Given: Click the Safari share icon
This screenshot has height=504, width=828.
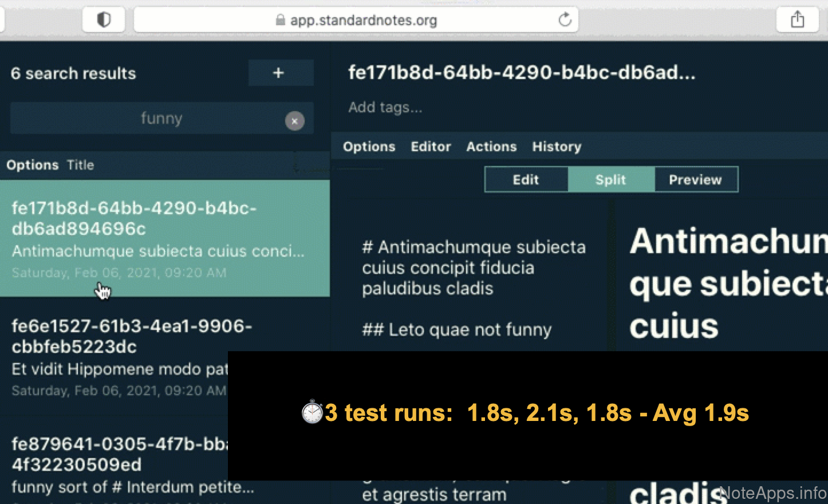Looking at the screenshot, I should (x=797, y=20).
